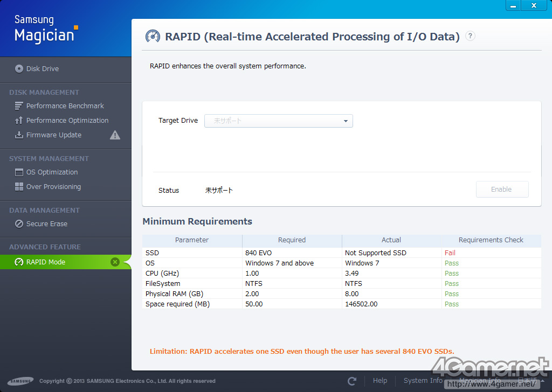Click the RAPID speedometer header icon
The width and height of the screenshot is (552, 392).
(153, 36)
